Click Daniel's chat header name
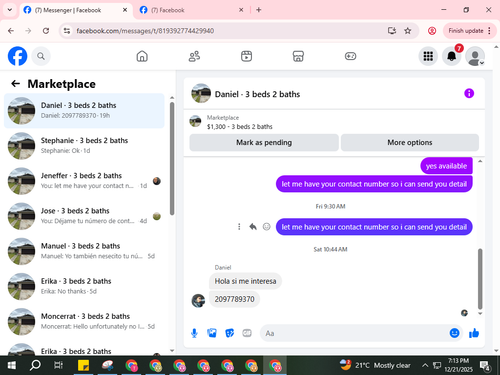 click(x=257, y=94)
